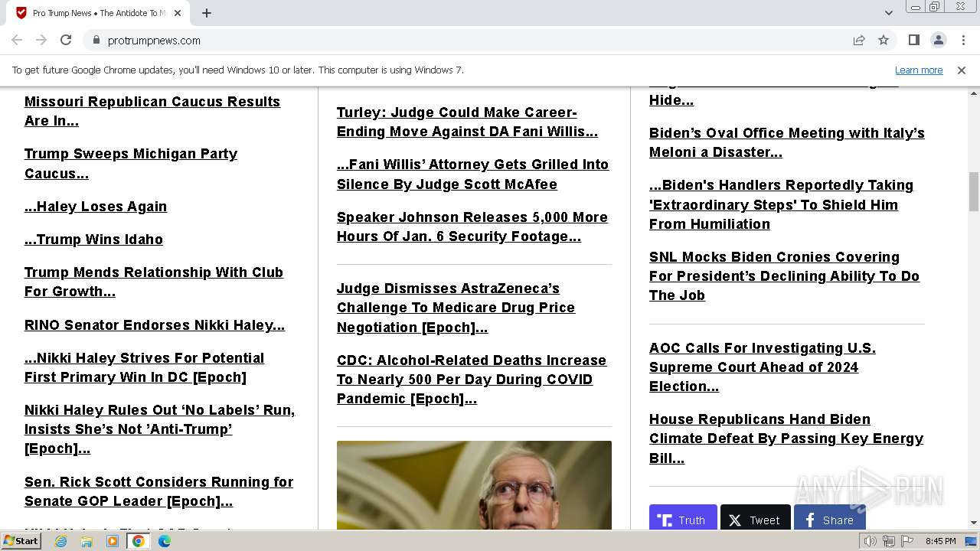Switch to Chrome taskbar icon
This screenshot has height=551, width=980.
point(139,541)
